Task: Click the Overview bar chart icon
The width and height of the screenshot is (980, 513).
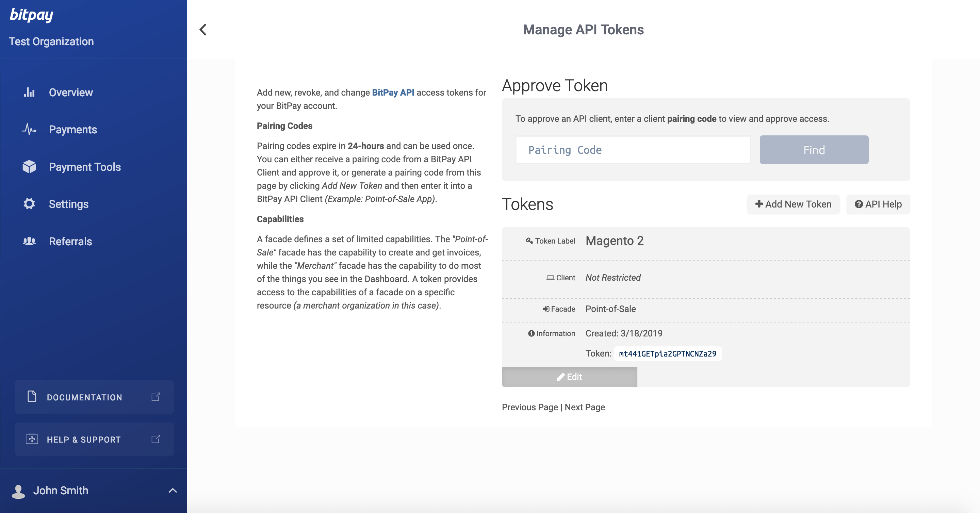Action: 29,93
